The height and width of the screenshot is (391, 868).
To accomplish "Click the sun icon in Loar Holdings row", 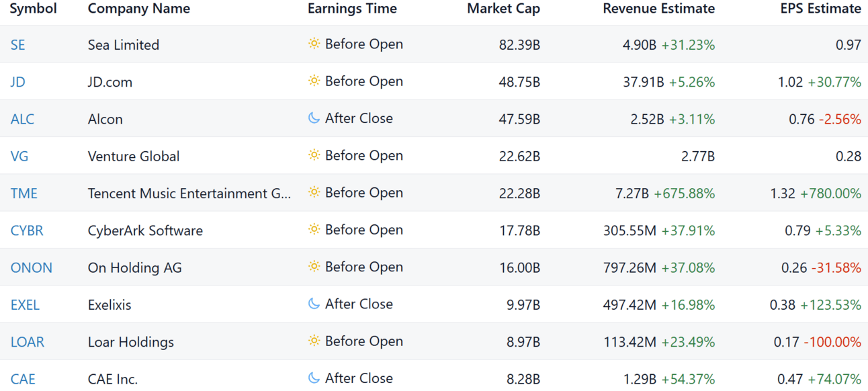I will (x=314, y=341).
